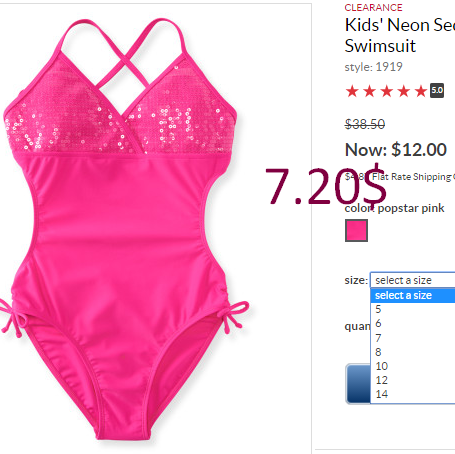The height and width of the screenshot is (454, 455).
Task: Select size 12 from the list
Action: 413,380
